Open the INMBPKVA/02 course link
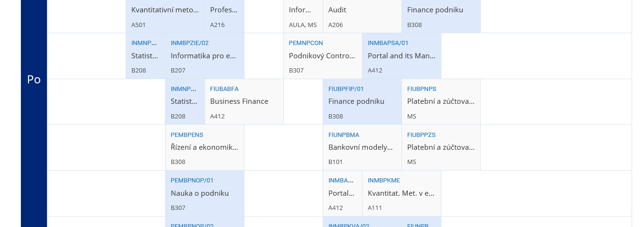 click(x=349, y=225)
